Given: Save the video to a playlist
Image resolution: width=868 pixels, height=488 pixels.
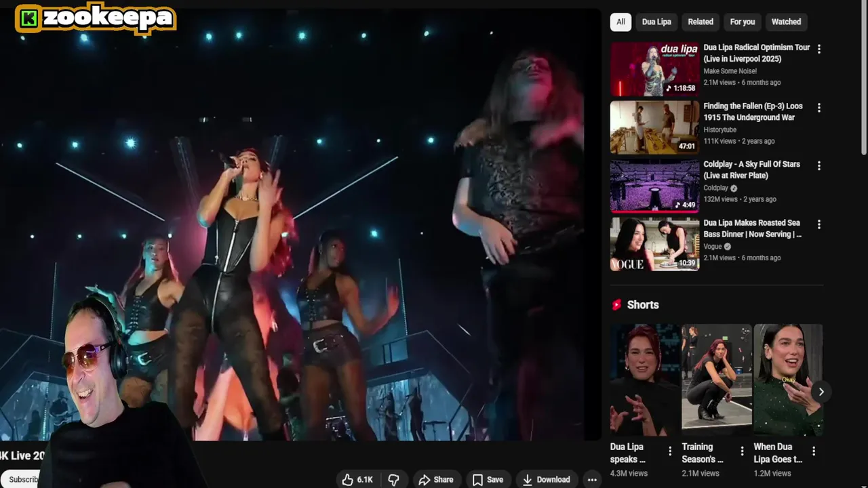Looking at the screenshot, I should [488, 479].
